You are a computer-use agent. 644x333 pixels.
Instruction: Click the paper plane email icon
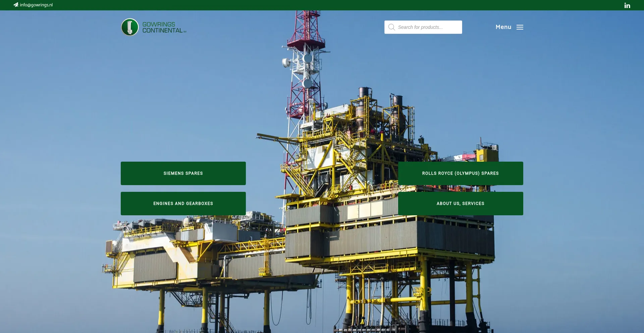(16, 5)
